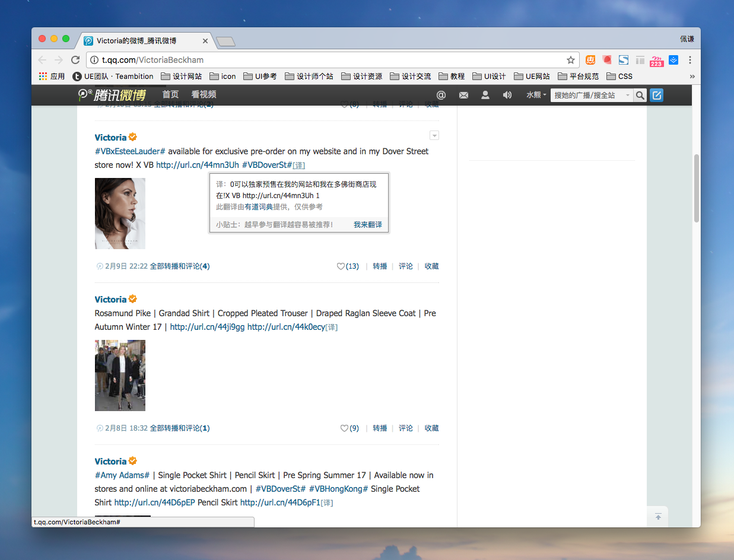Open the blue compose post icon
Viewport: 734px width, 560px height.
[x=656, y=95]
